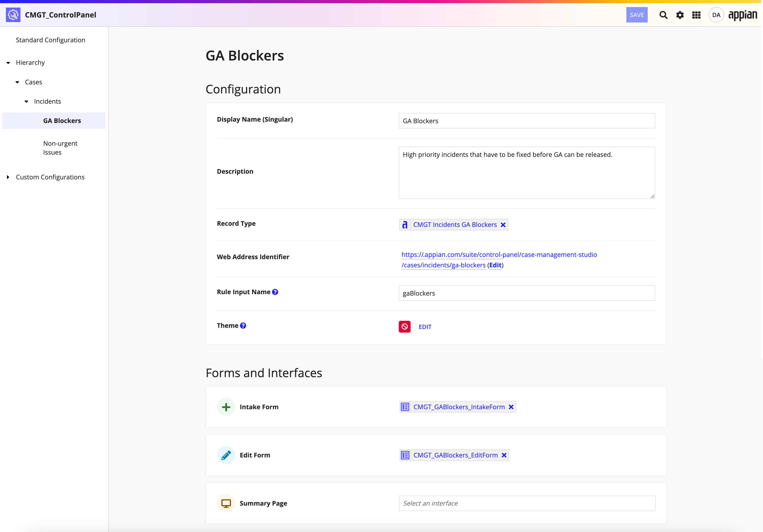Click the monitor Summary Page icon

pos(226,503)
